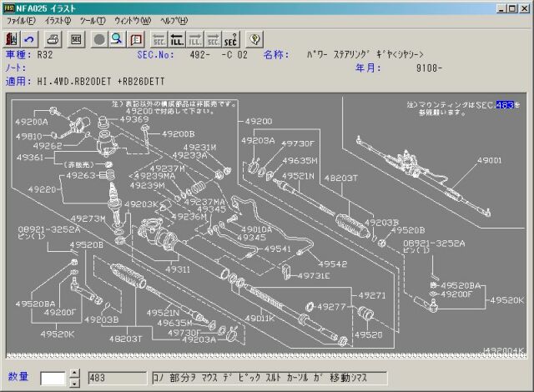Increase quantity with up stepper arrow
The width and height of the screenshot is (534, 392).
tap(74, 374)
